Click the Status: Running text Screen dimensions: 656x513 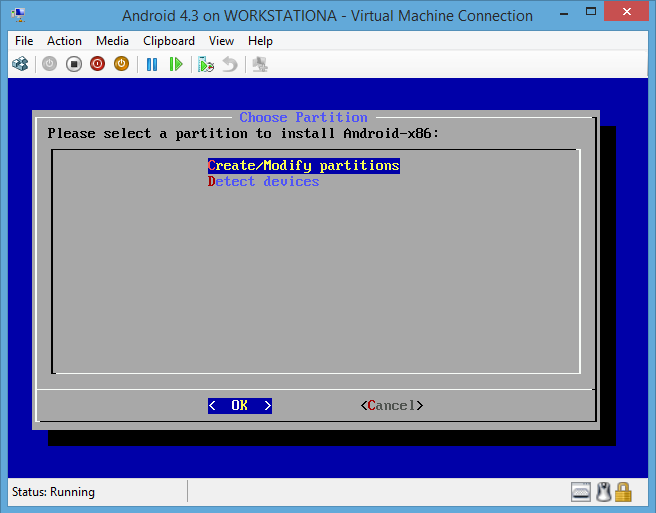pyautogui.click(x=54, y=492)
